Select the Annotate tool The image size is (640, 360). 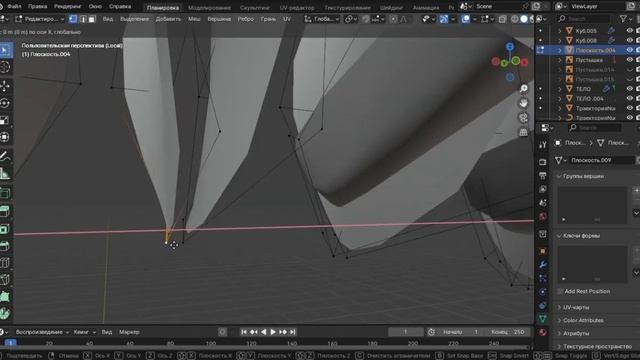pos(5,156)
